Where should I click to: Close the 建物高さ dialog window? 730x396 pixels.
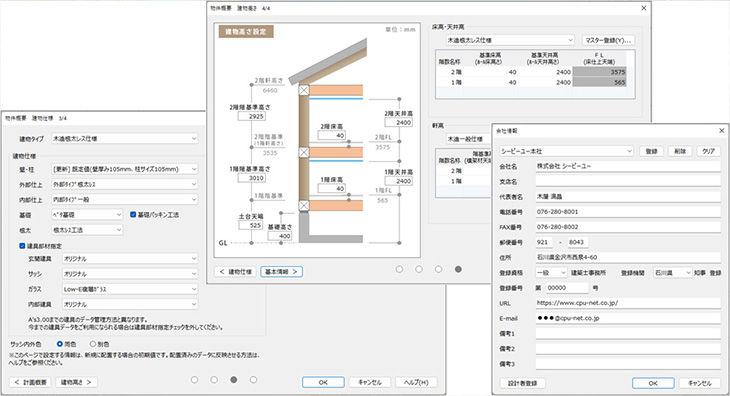click(644, 8)
